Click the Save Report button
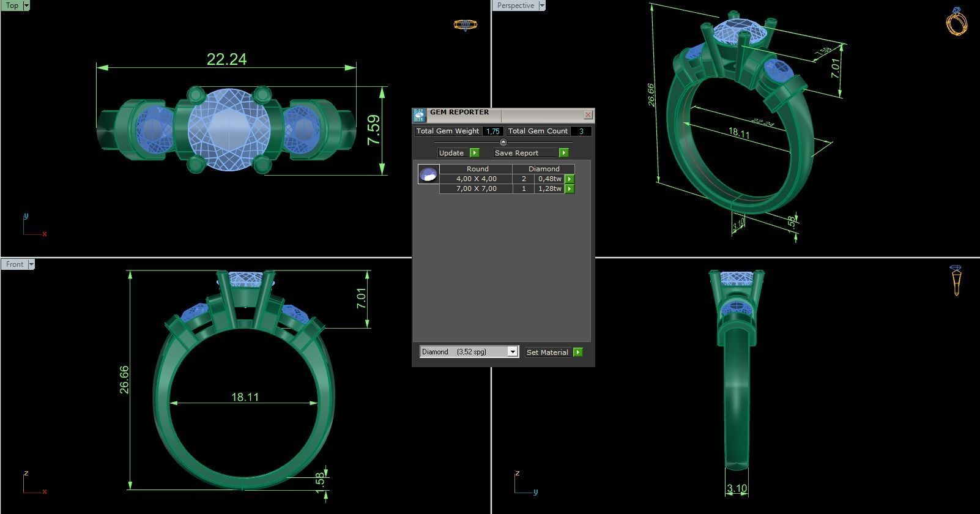 click(526, 153)
